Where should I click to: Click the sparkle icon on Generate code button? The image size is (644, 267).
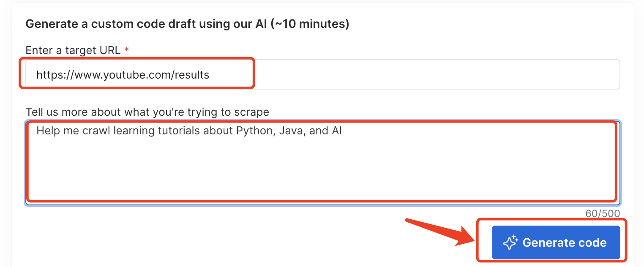pos(510,242)
